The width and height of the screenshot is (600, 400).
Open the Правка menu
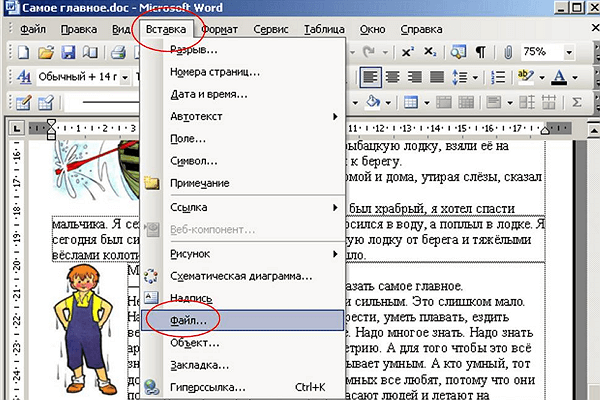click(x=79, y=29)
